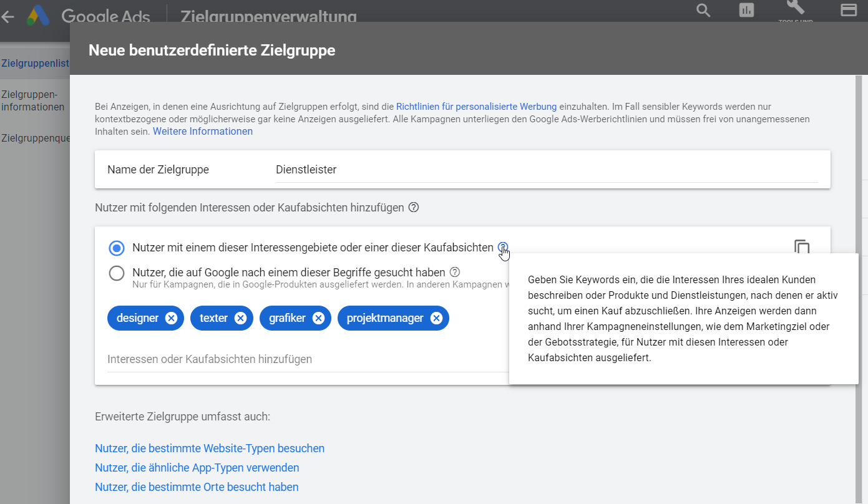Open the reports chart icon
This screenshot has width=868, height=504.
pyautogui.click(x=746, y=11)
